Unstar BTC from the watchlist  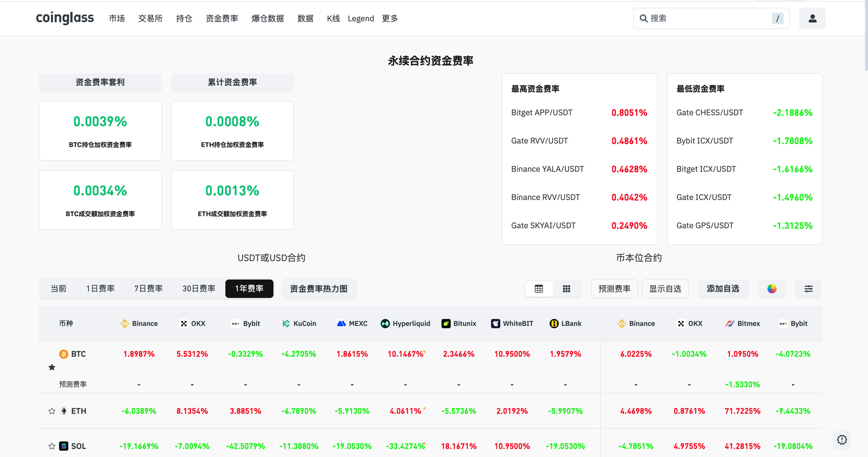click(52, 367)
